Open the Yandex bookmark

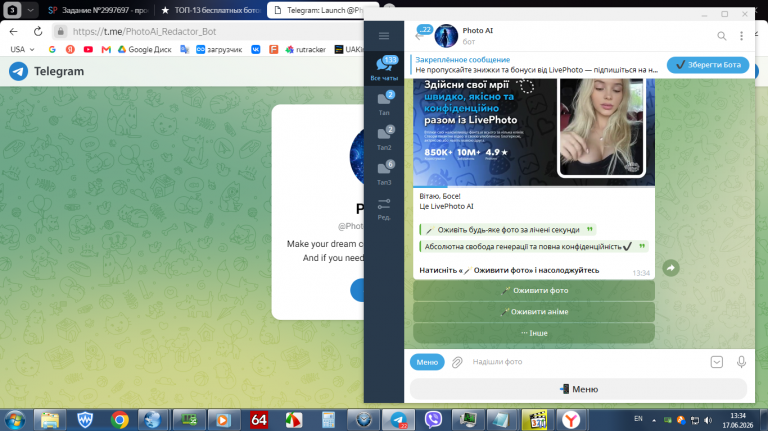tap(70, 49)
